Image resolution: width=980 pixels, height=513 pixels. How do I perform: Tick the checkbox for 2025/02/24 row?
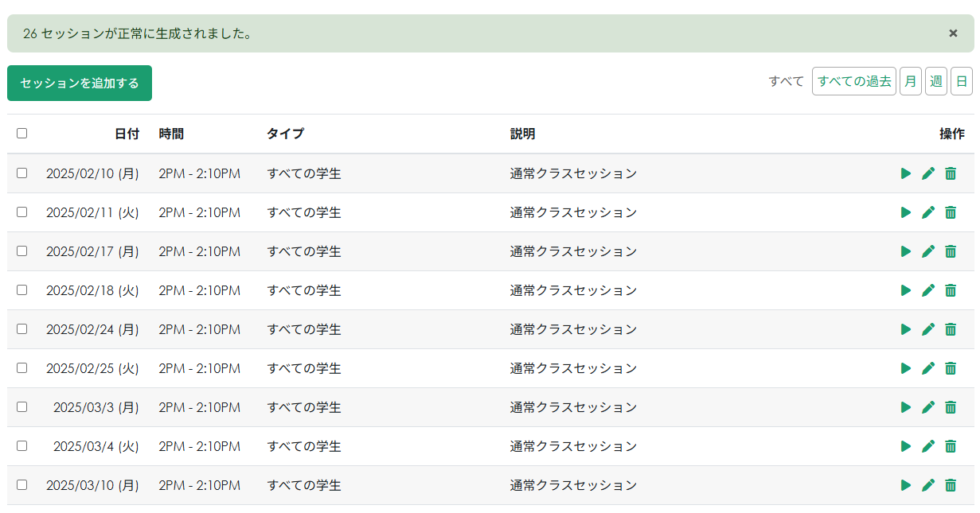[21, 328]
